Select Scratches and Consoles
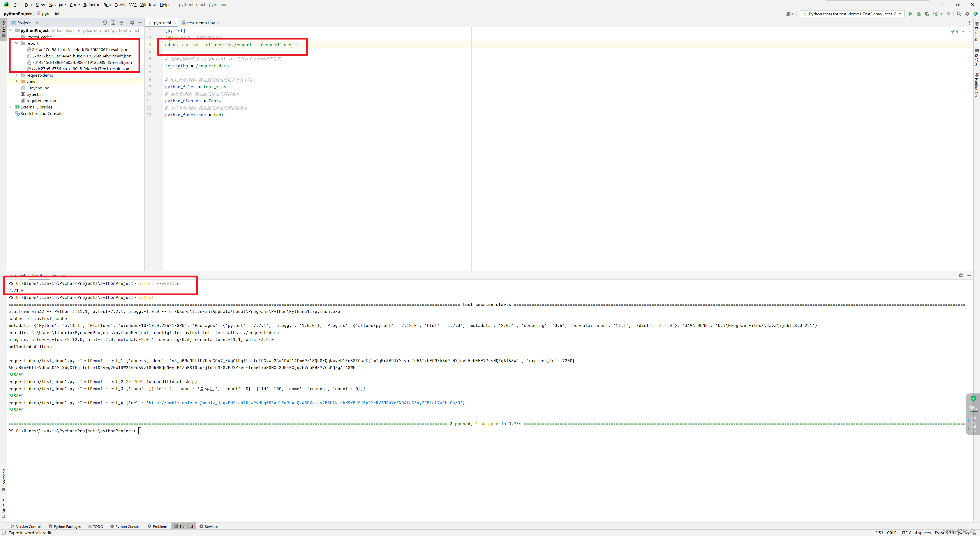 (x=40, y=113)
